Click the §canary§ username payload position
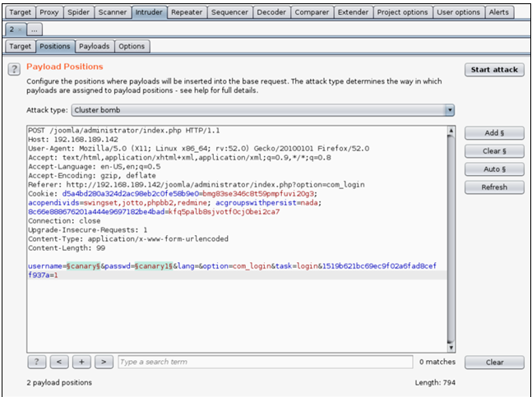This screenshot has width=532, height=397. coord(84,266)
